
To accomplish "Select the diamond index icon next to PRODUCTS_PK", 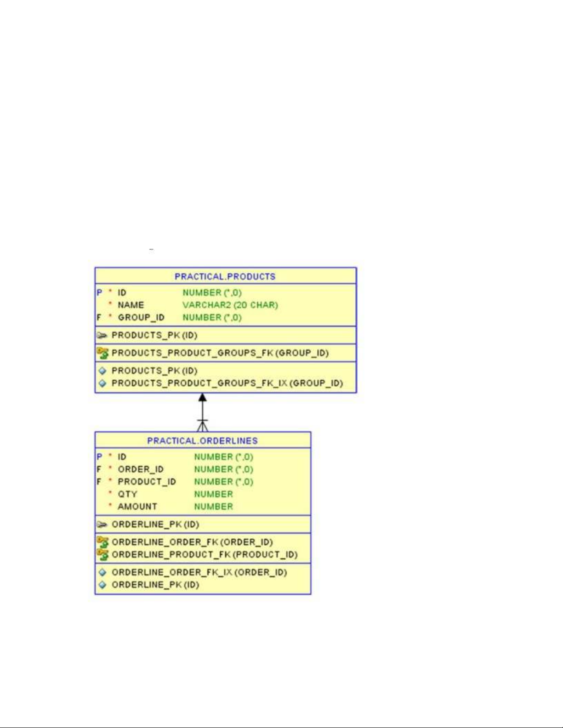I will coord(102,371).
